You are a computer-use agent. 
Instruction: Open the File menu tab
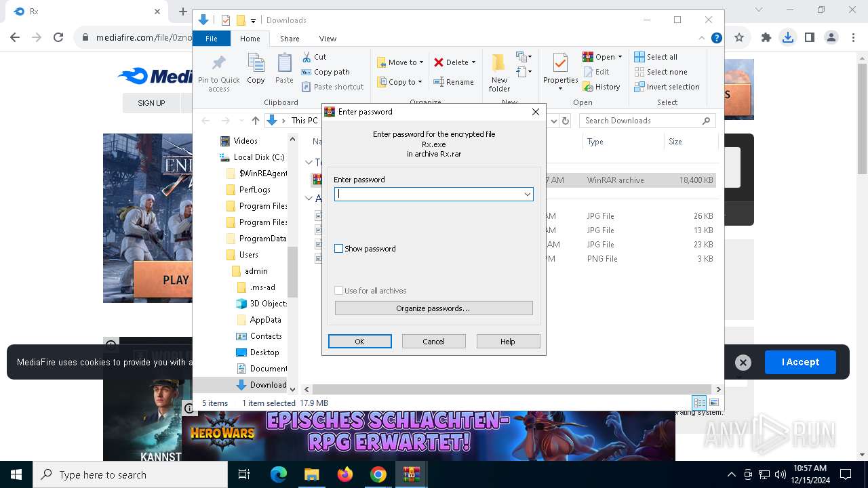point(212,39)
